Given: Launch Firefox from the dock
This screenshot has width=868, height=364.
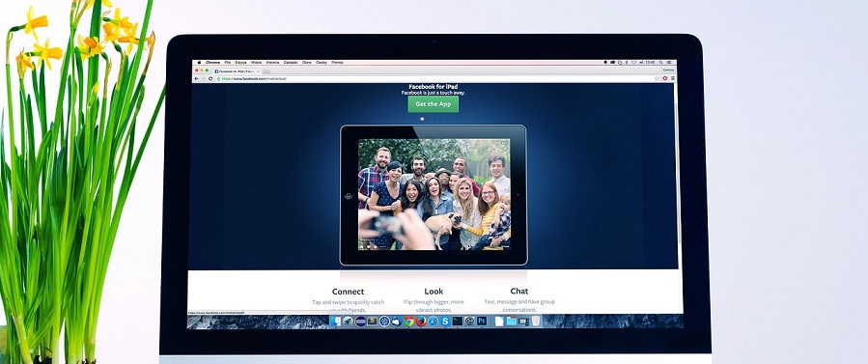Looking at the screenshot, I should coord(421,321).
